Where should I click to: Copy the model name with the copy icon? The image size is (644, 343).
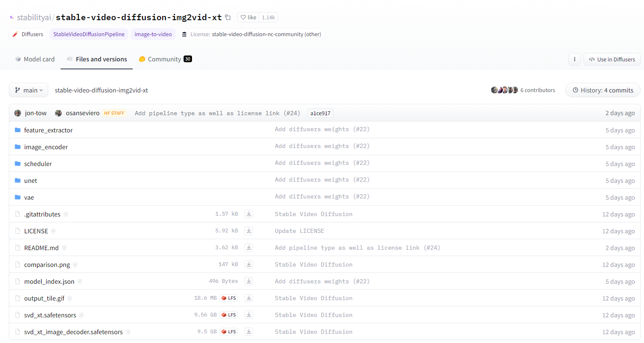[x=228, y=17]
